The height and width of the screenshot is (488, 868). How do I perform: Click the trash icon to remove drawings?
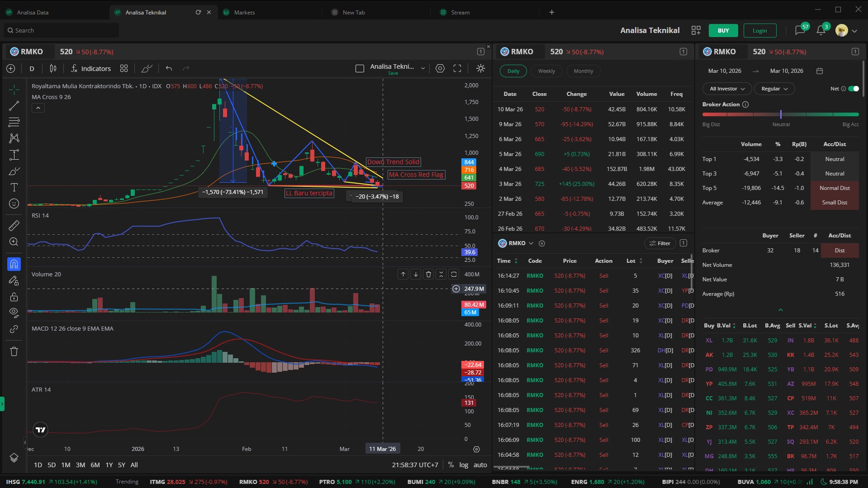click(x=14, y=351)
